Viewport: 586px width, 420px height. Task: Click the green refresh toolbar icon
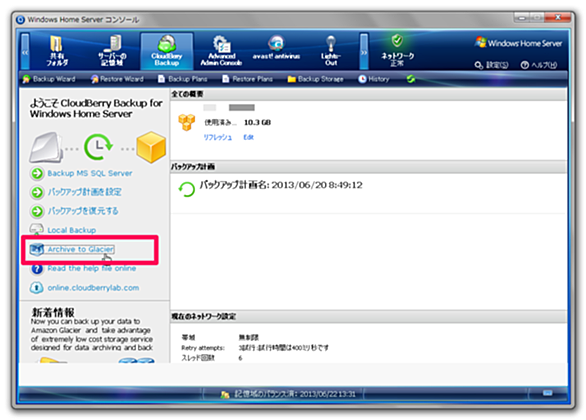(x=411, y=79)
